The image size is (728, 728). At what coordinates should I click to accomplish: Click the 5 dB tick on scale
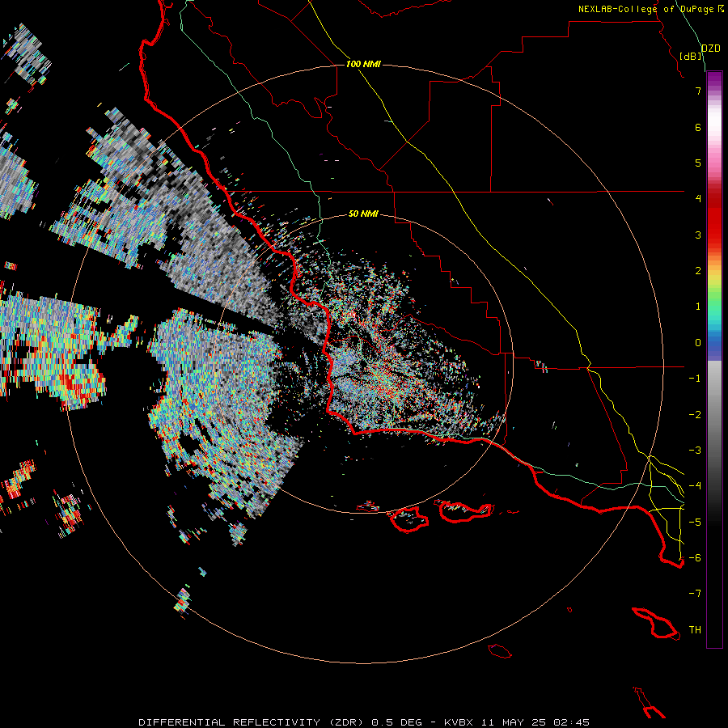click(x=698, y=163)
